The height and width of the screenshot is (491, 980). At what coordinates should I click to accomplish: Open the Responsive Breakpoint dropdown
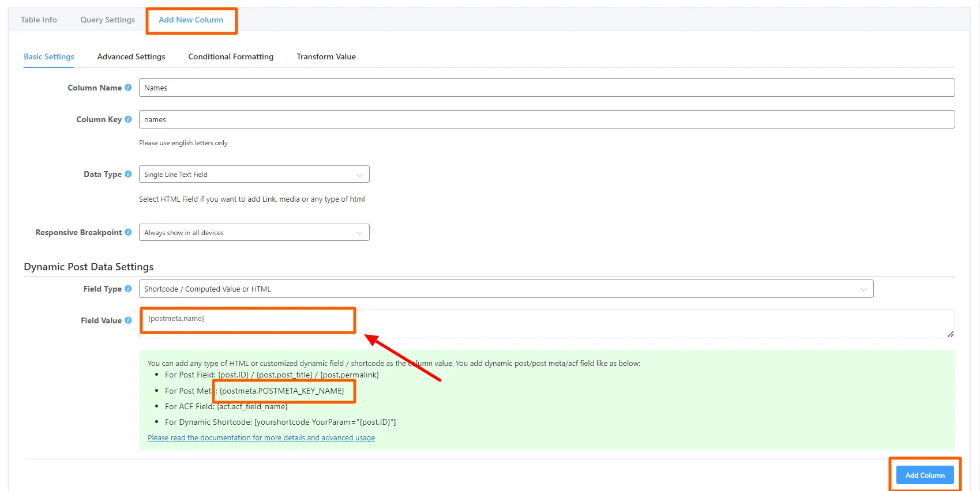pyautogui.click(x=254, y=232)
